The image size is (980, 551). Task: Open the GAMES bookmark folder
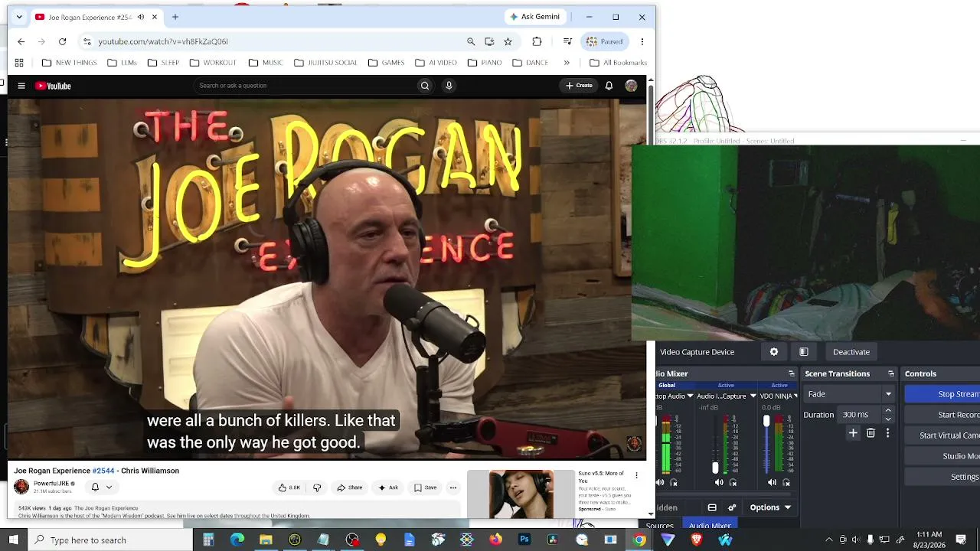pos(386,63)
